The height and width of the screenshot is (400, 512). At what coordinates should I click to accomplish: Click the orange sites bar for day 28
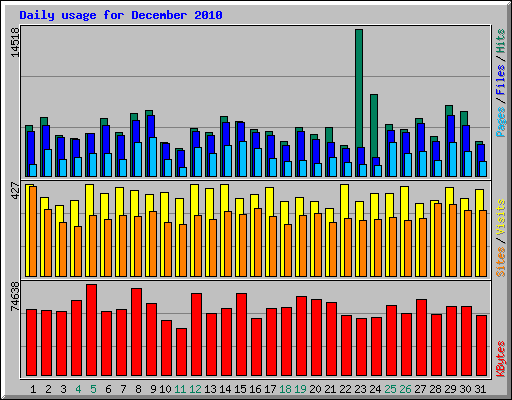[x=438, y=240]
